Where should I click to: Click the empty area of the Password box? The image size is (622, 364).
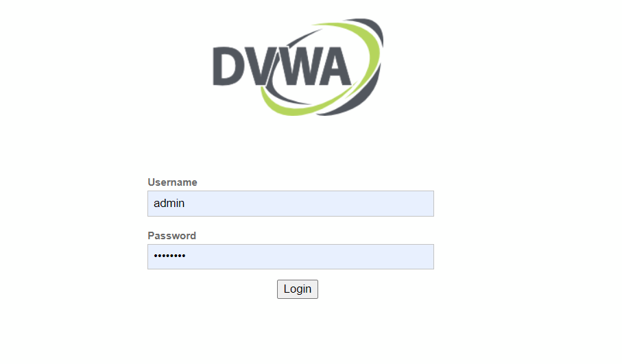pyautogui.click(x=309, y=256)
